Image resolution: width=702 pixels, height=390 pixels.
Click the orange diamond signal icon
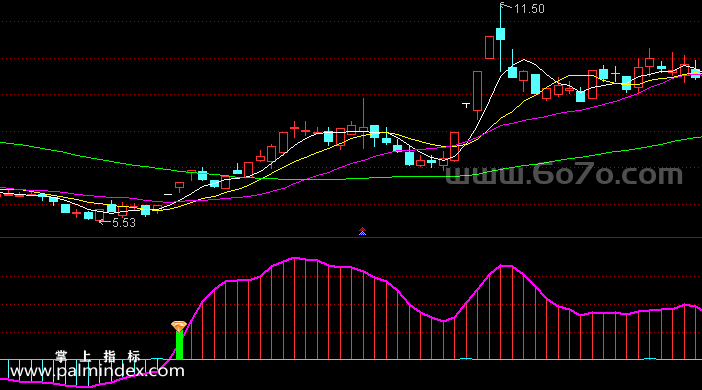tap(179, 326)
